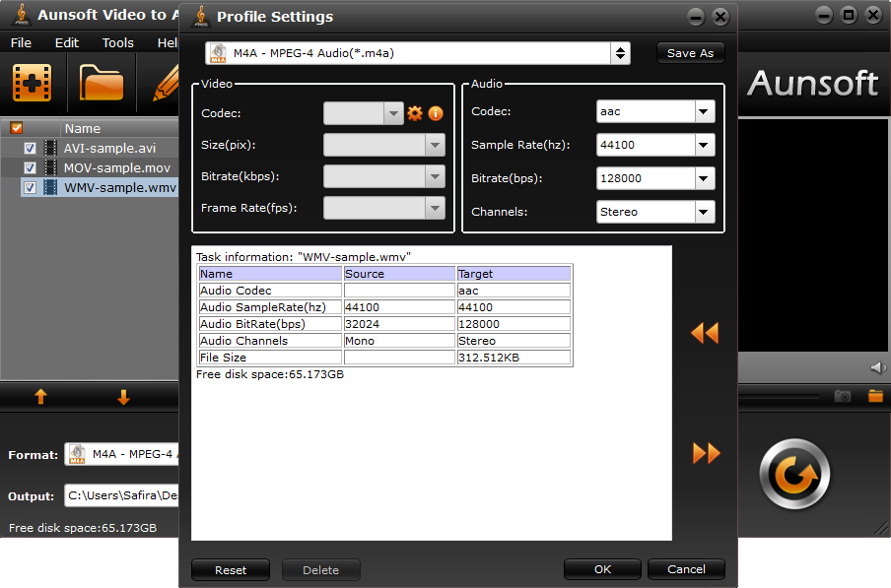Click the Mono source channels cell
This screenshot has width=891, height=588.
click(x=399, y=341)
